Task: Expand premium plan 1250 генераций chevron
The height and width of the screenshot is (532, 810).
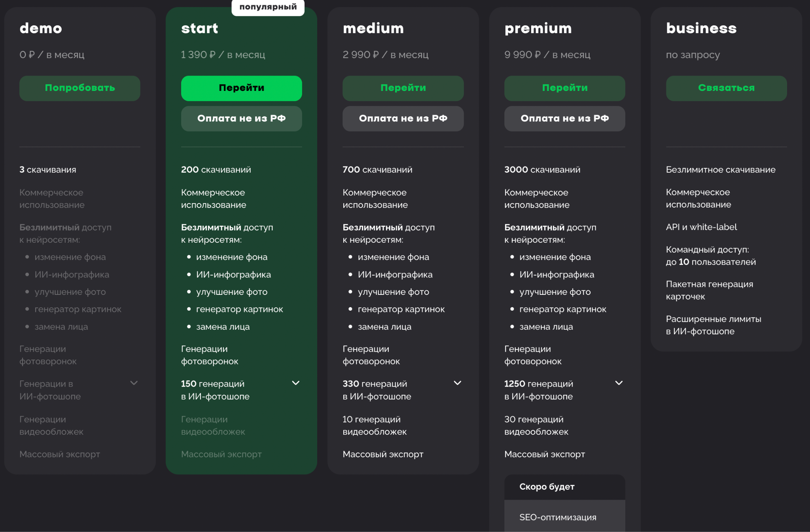Action: coord(619,383)
